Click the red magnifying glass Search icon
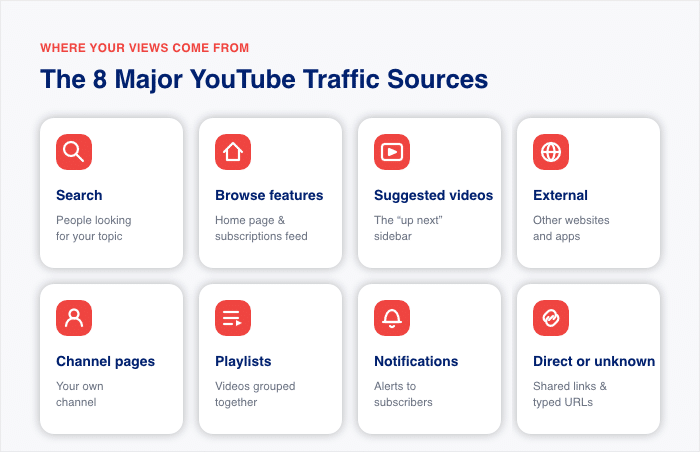 [74, 152]
